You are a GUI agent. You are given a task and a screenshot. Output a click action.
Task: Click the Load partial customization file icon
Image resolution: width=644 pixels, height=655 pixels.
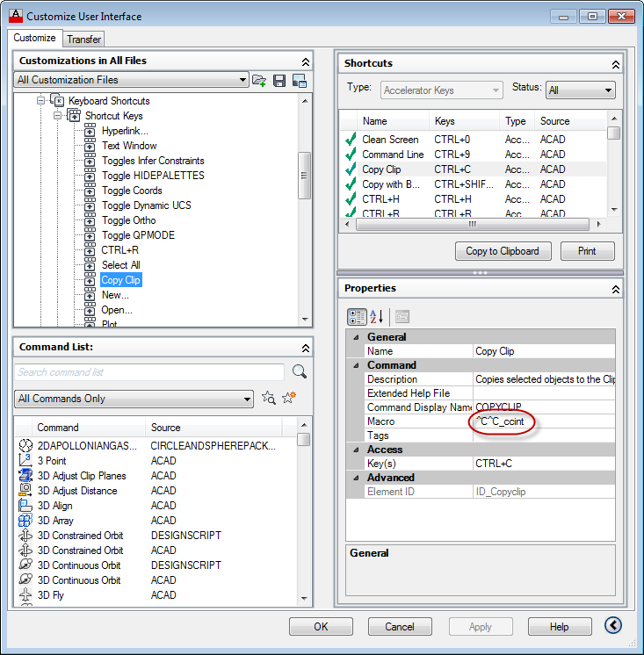click(x=259, y=81)
